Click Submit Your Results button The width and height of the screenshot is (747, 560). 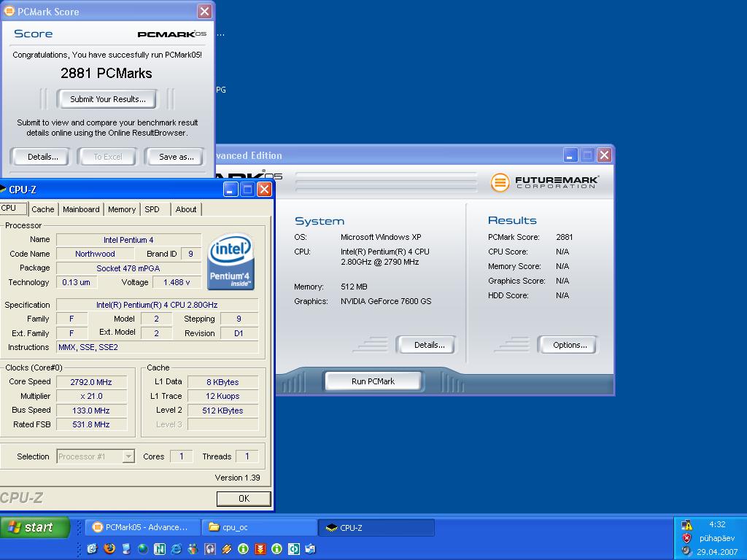(x=108, y=99)
